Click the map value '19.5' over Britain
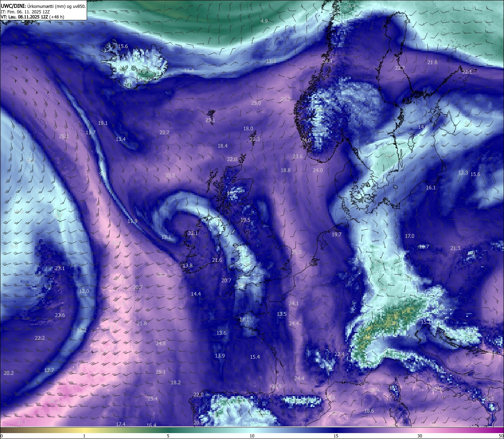504x439 pixels. (x=245, y=220)
